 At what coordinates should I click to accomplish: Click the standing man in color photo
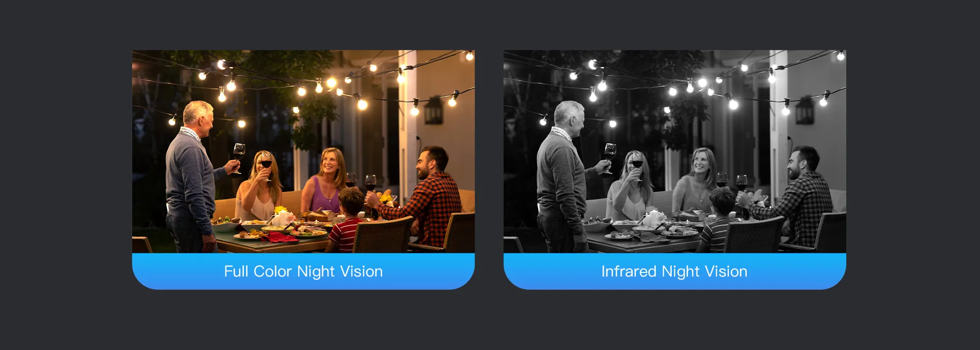coord(191,177)
